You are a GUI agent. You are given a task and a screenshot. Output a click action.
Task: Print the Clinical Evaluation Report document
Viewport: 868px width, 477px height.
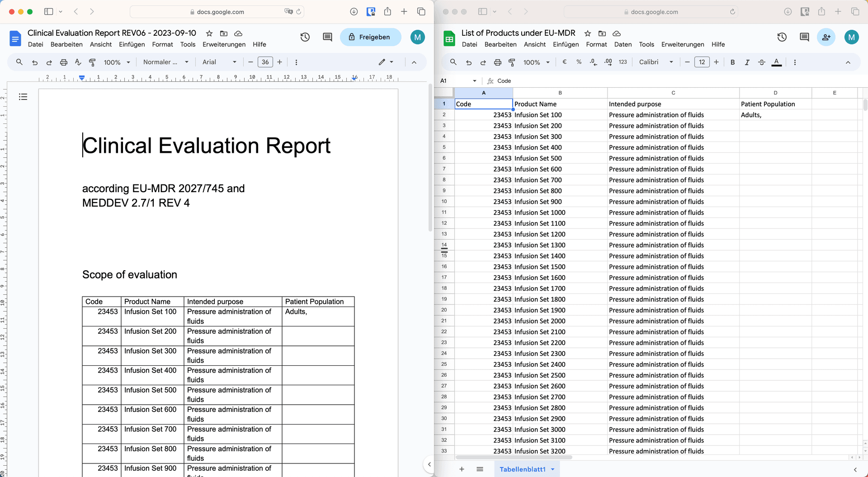click(x=64, y=62)
